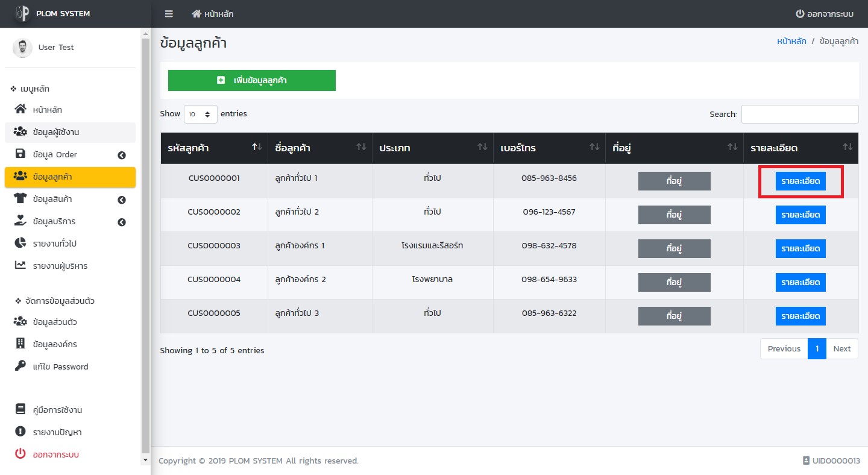
Task: Click the power icon beside ออกจากระบบ in sidebar
Action: pyautogui.click(x=20, y=454)
